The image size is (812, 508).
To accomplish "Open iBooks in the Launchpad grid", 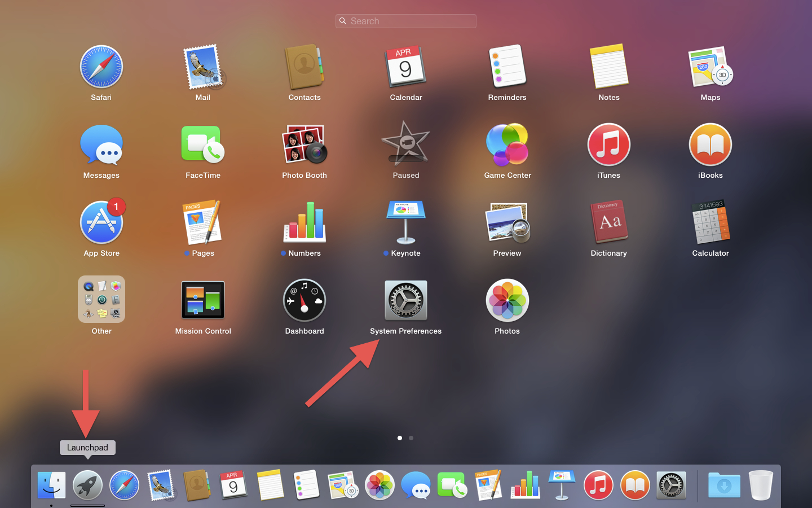I will [710, 145].
